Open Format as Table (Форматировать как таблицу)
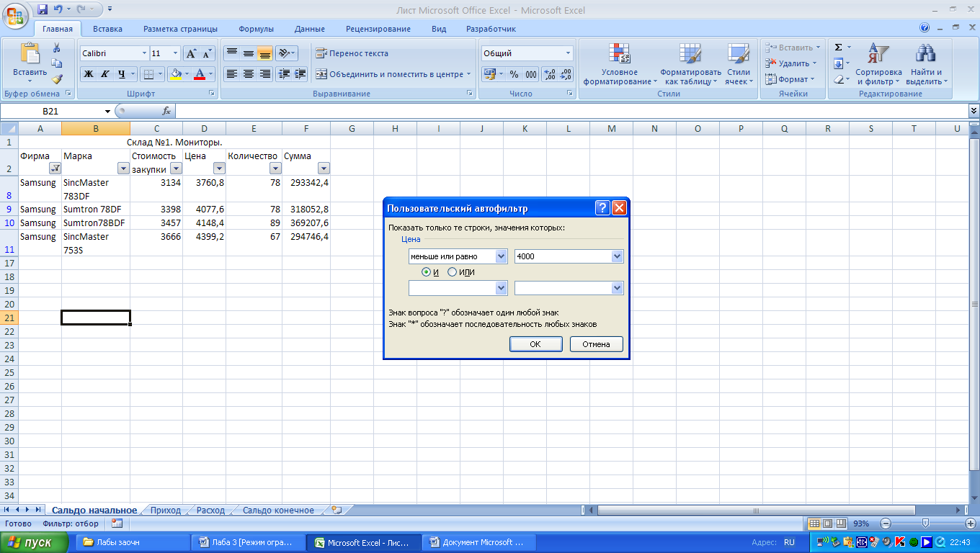The width and height of the screenshot is (980, 553). [x=690, y=64]
